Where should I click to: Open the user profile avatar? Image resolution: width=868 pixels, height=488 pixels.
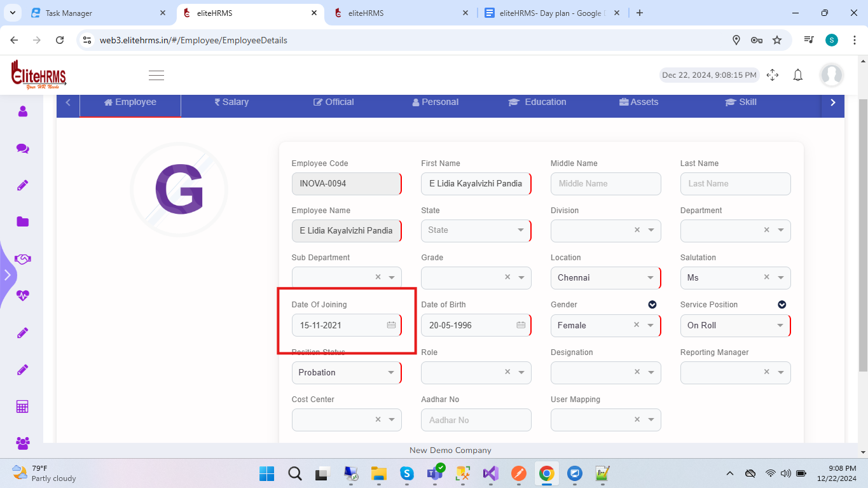click(x=831, y=75)
